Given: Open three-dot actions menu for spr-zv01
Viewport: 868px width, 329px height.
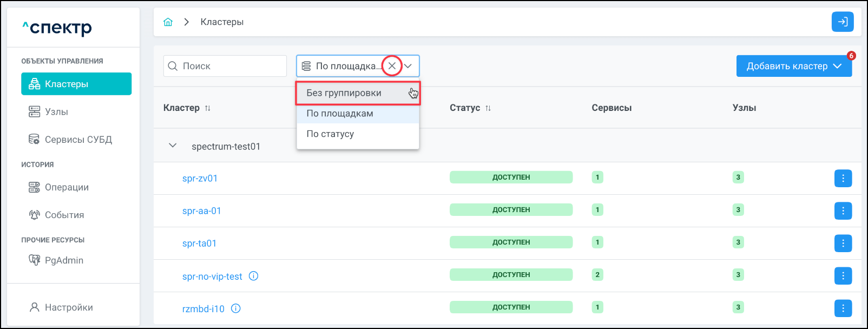Looking at the screenshot, I should (843, 178).
